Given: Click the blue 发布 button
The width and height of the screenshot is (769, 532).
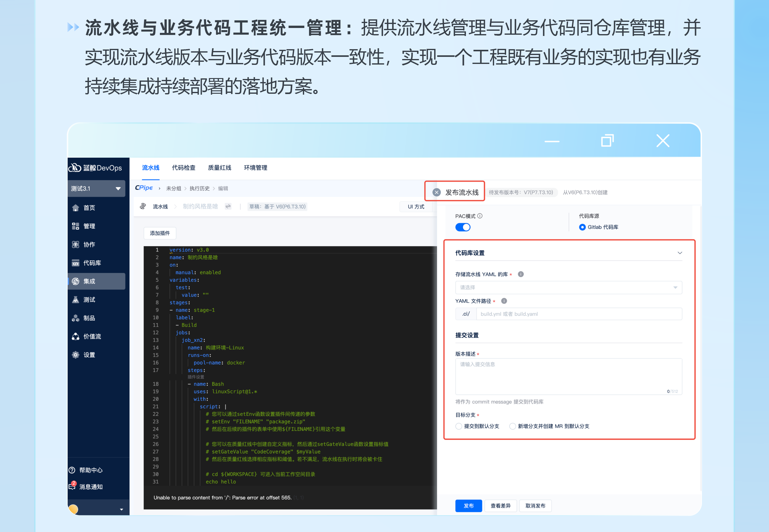Looking at the screenshot, I should (x=469, y=506).
